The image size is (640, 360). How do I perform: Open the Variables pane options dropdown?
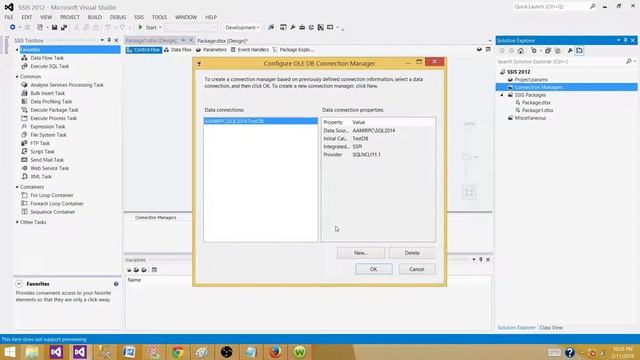pyautogui.click(x=474, y=259)
